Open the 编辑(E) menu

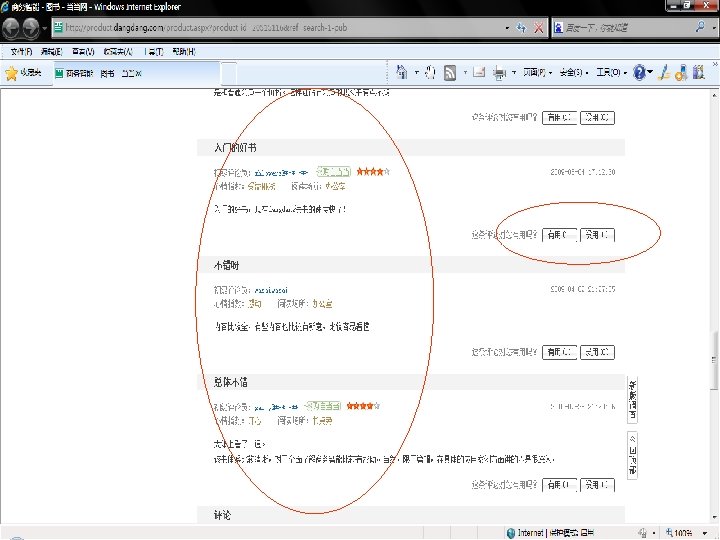51,51
